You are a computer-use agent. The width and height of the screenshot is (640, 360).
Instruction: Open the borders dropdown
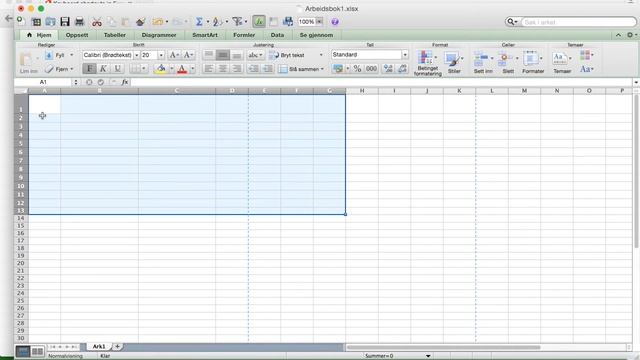pos(143,69)
